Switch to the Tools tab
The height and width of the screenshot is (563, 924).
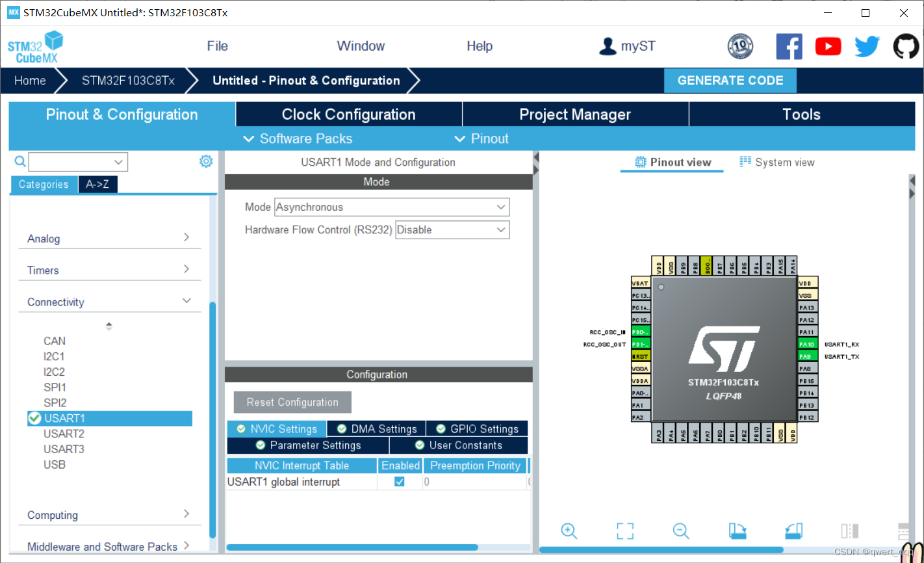pos(802,114)
